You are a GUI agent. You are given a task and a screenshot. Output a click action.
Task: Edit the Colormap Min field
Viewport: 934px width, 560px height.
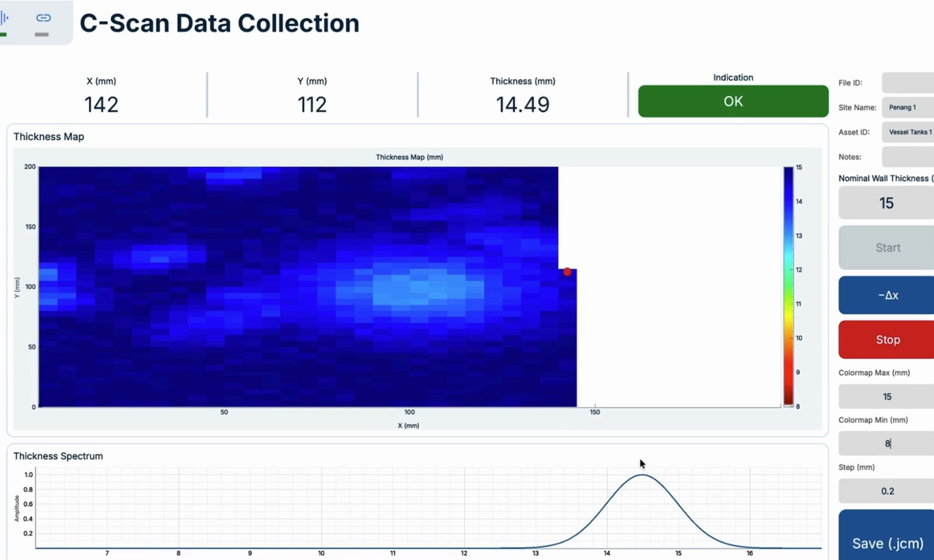coord(887,443)
